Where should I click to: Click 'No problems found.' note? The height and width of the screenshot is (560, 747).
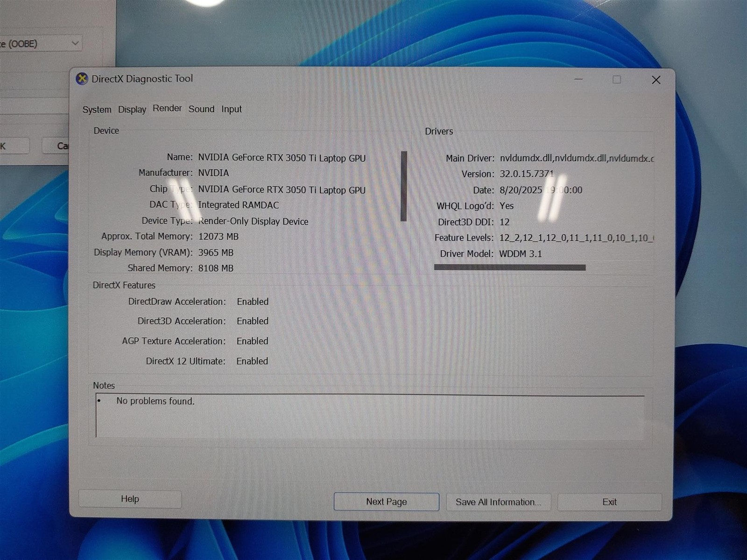[155, 401]
